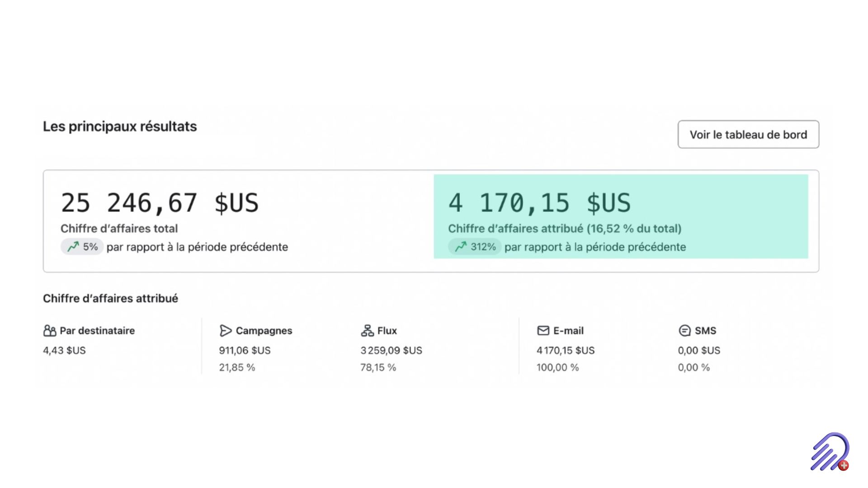Click the Campagnes amount 911,06 $US

(x=245, y=350)
